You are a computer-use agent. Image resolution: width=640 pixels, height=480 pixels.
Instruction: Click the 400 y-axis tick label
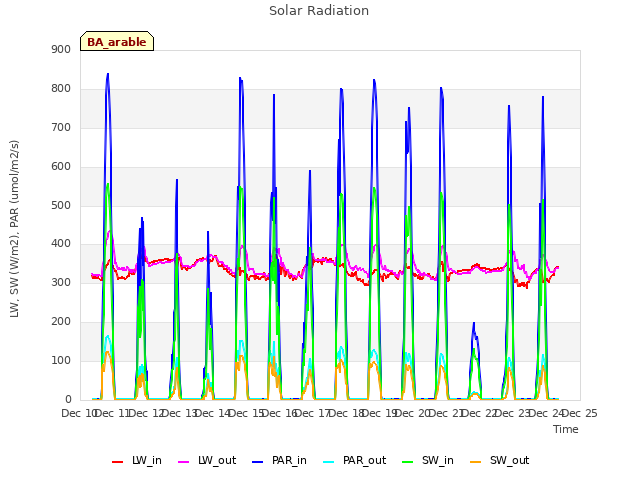click(x=61, y=244)
